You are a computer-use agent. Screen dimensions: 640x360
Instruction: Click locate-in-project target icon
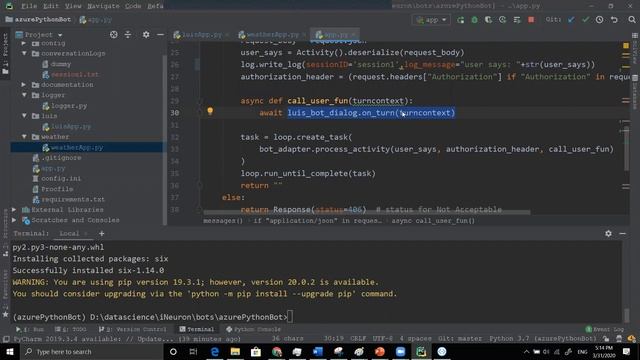[x=113, y=35]
